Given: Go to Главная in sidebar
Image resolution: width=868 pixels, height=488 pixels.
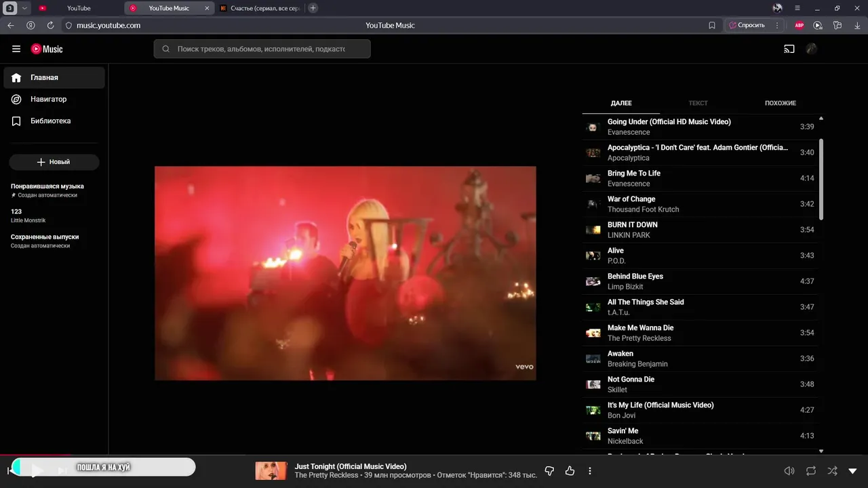Looking at the screenshot, I should point(54,77).
